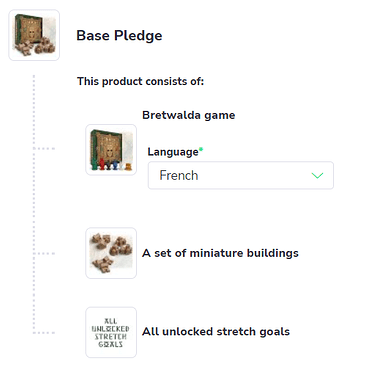
Task: Click the 'This product consists of:' text
Action: [140, 81]
